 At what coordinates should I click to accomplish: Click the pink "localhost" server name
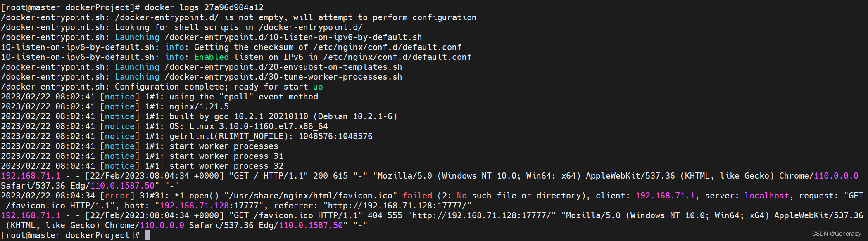[x=767, y=196]
